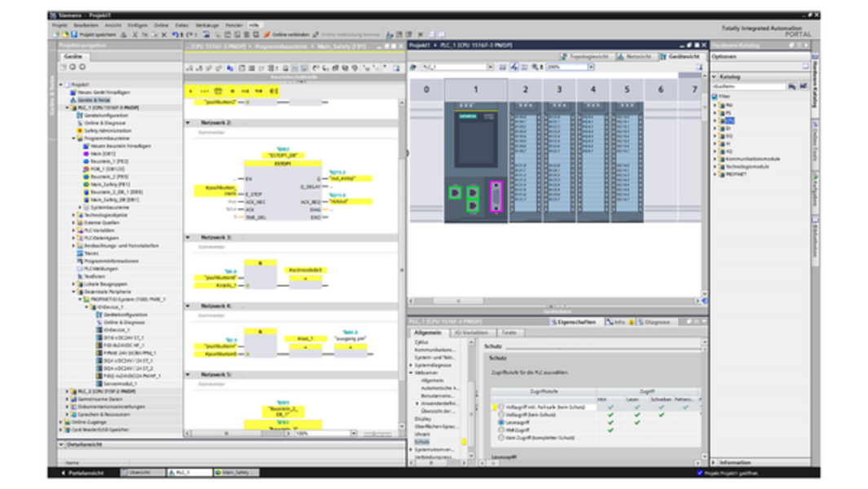Open Main [OB1] block

103,153
